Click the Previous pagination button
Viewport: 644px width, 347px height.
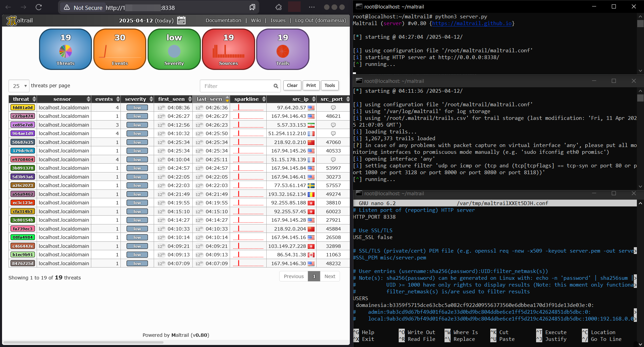tap(294, 276)
